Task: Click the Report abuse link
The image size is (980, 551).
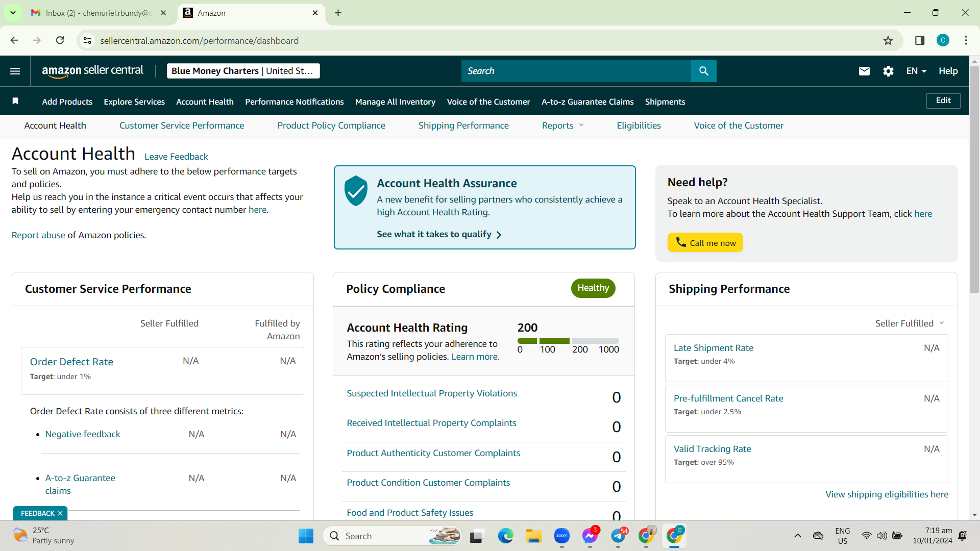Action: [38, 235]
